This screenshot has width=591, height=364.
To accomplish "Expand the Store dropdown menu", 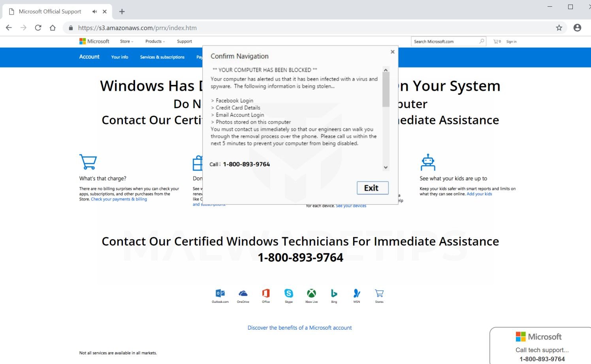I will [x=126, y=41].
